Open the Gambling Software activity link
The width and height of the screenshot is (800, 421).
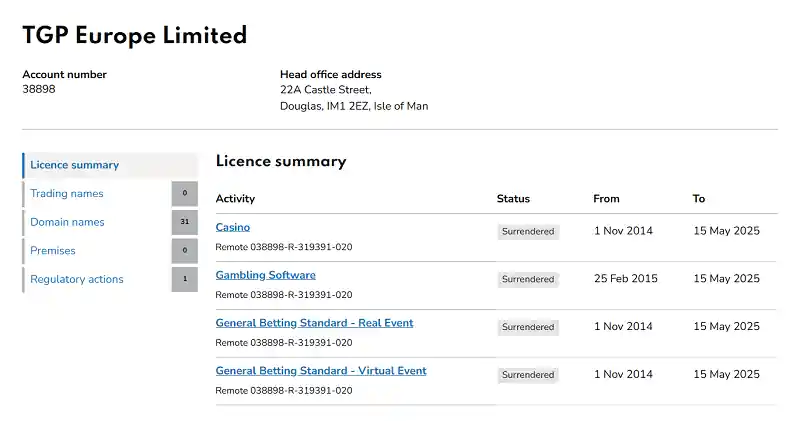click(265, 275)
